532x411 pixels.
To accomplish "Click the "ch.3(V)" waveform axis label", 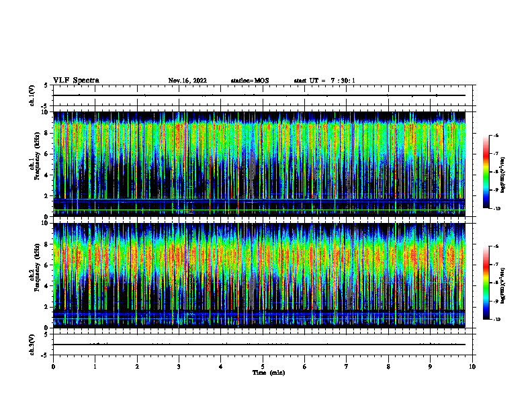I will click(x=32, y=345).
